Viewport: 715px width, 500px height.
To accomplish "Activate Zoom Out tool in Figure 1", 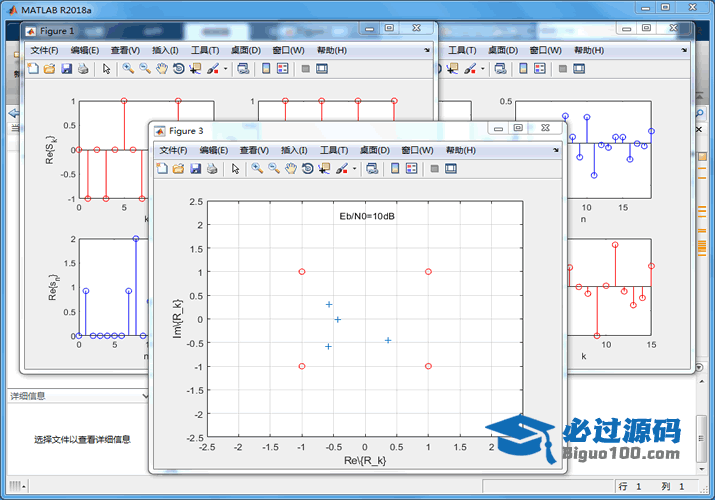I will click(145, 69).
